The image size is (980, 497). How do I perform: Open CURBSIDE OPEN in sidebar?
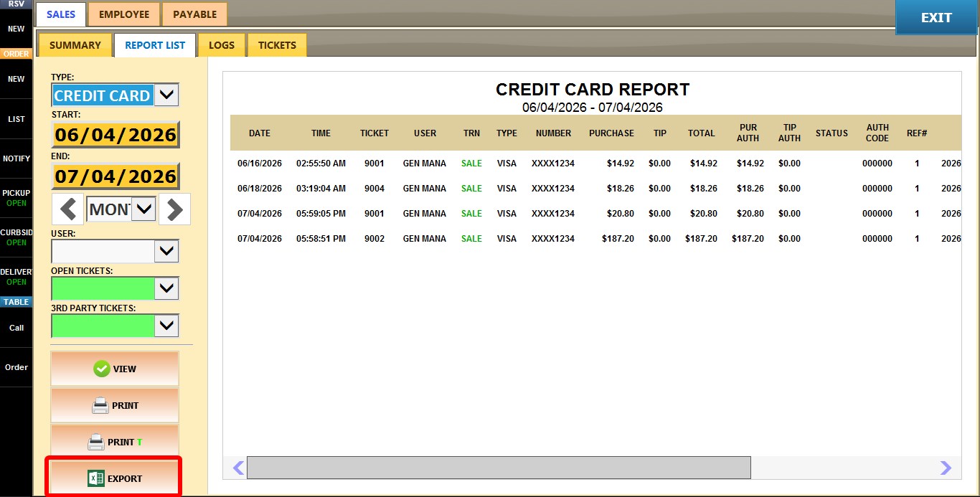click(16, 237)
